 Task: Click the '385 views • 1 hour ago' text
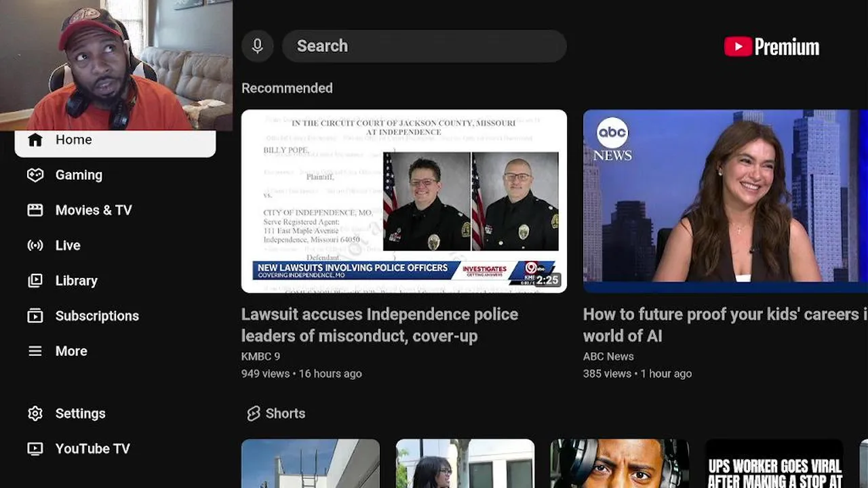[x=637, y=373]
